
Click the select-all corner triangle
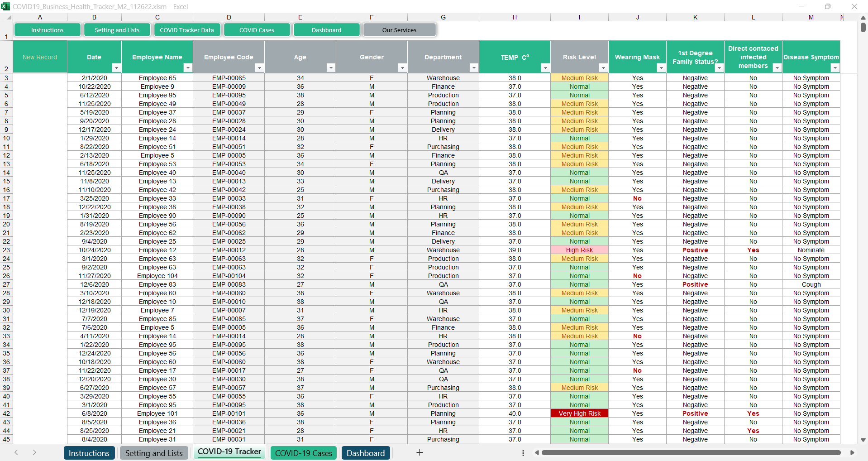9,18
